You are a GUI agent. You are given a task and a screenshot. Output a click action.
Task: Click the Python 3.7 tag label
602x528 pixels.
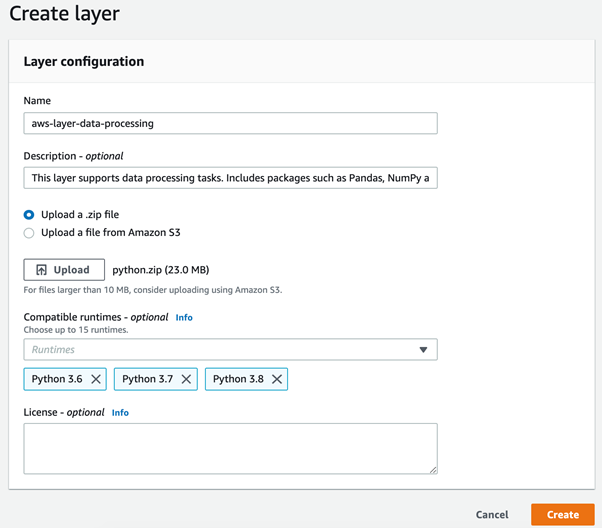click(x=147, y=379)
